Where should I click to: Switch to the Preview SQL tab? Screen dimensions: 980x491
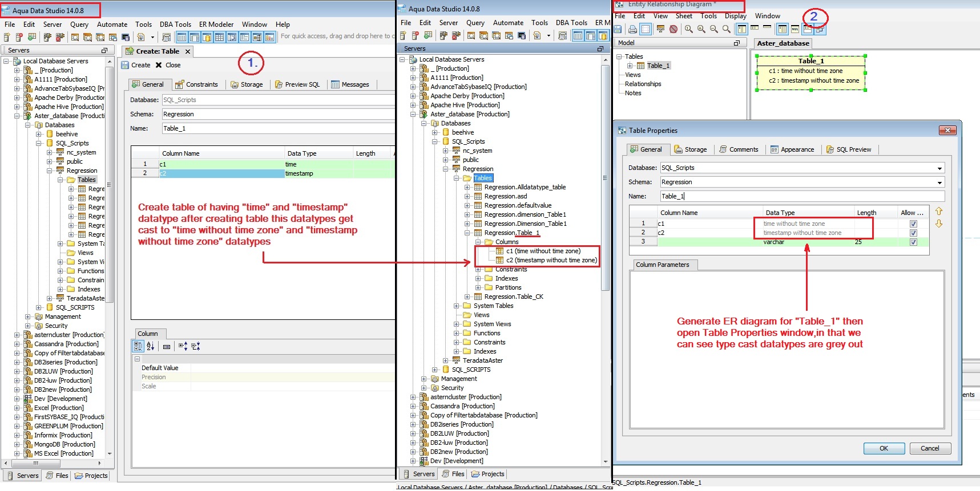[x=297, y=84]
